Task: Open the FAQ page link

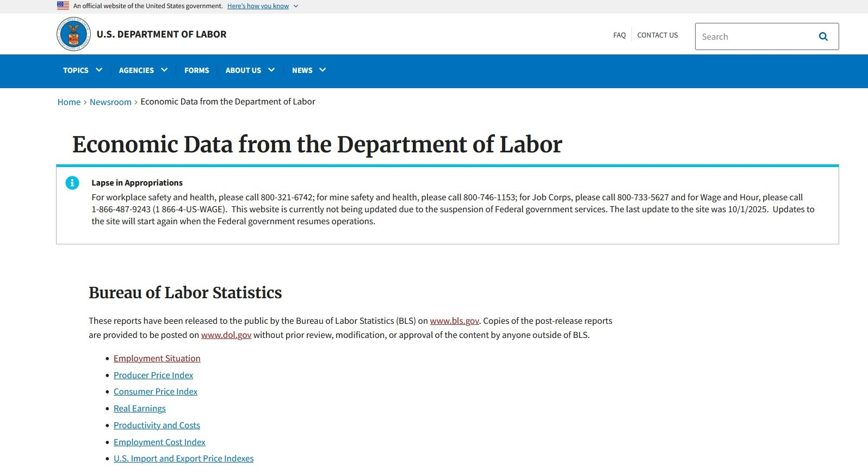Action: [619, 35]
